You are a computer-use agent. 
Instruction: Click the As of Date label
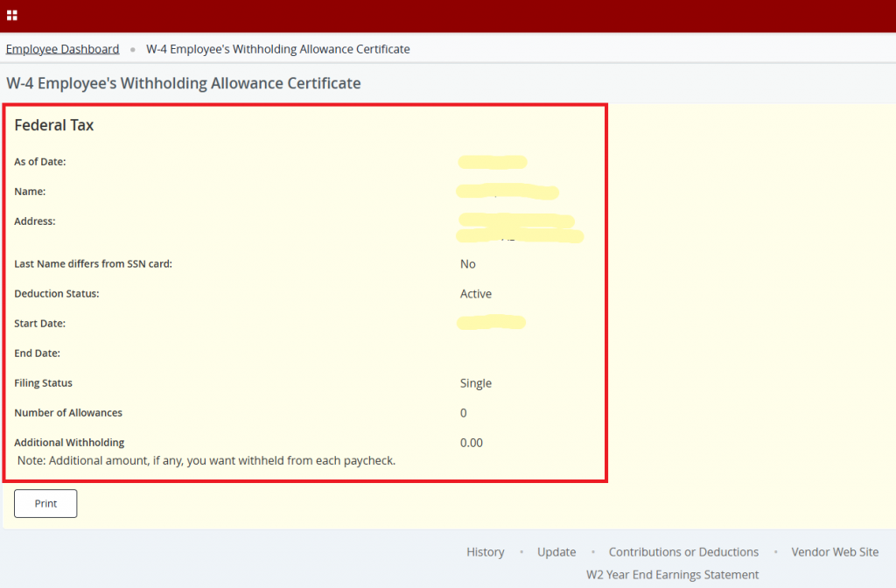click(x=40, y=162)
